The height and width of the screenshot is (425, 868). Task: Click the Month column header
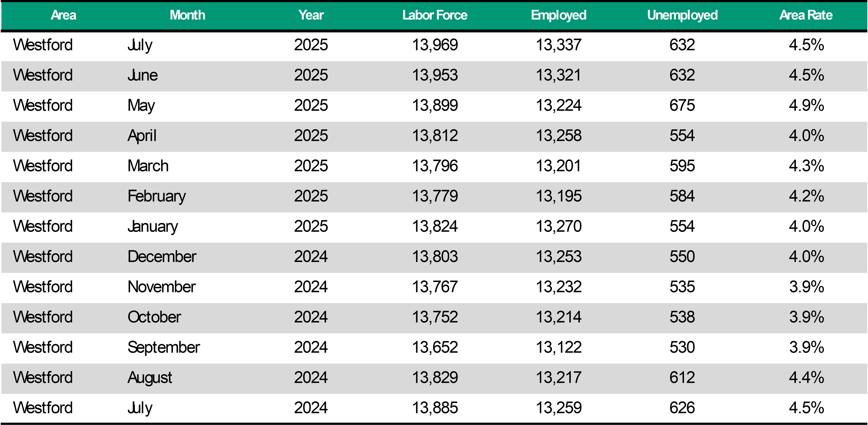187,15
